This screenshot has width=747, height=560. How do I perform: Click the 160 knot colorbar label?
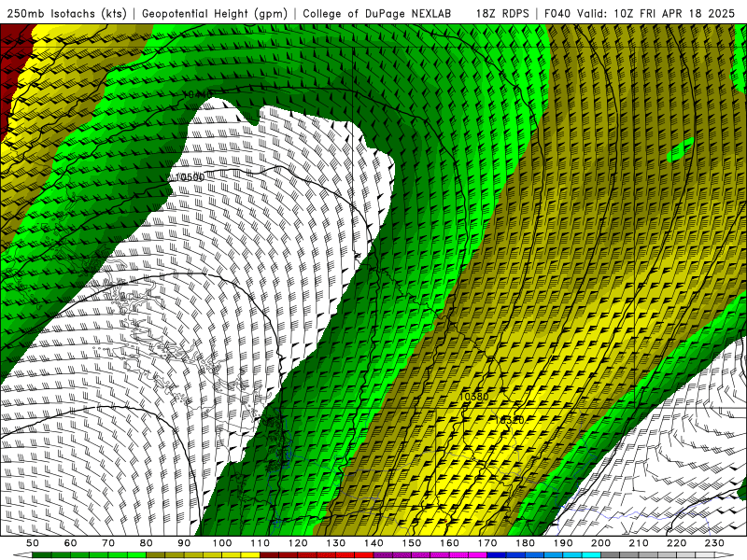click(x=449, y=543)
